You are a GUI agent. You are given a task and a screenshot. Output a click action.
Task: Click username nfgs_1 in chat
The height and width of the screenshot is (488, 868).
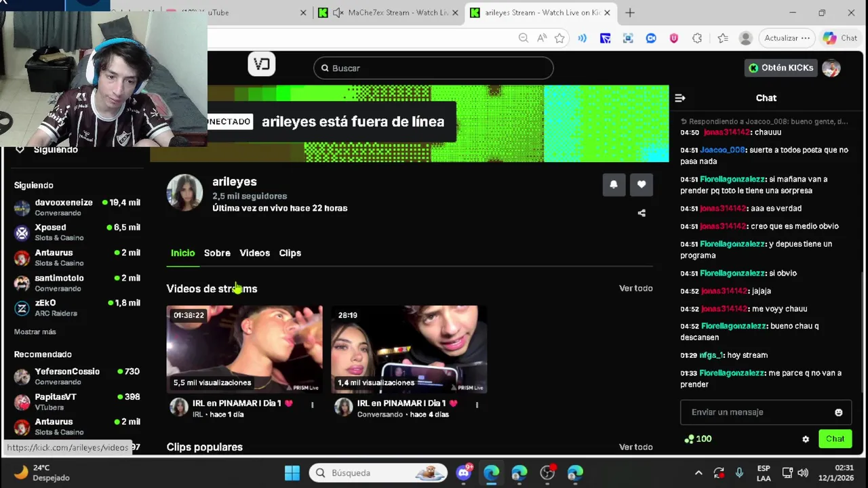[711, 355]
